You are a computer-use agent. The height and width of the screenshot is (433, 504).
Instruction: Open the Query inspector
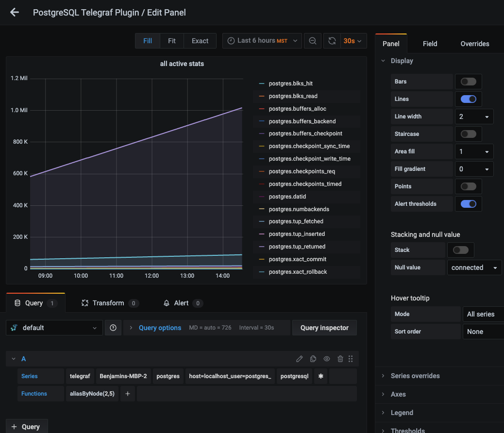324,328
